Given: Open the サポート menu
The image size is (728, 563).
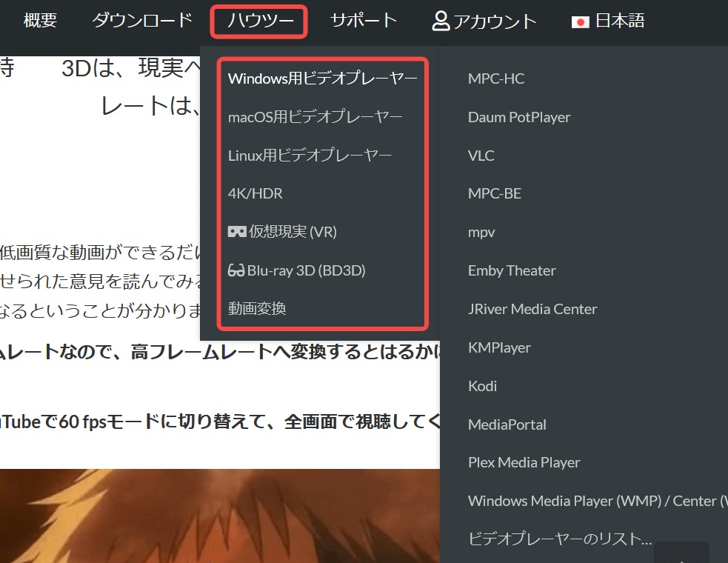Looking at the screenshot, I should click(x=364, y=21).
